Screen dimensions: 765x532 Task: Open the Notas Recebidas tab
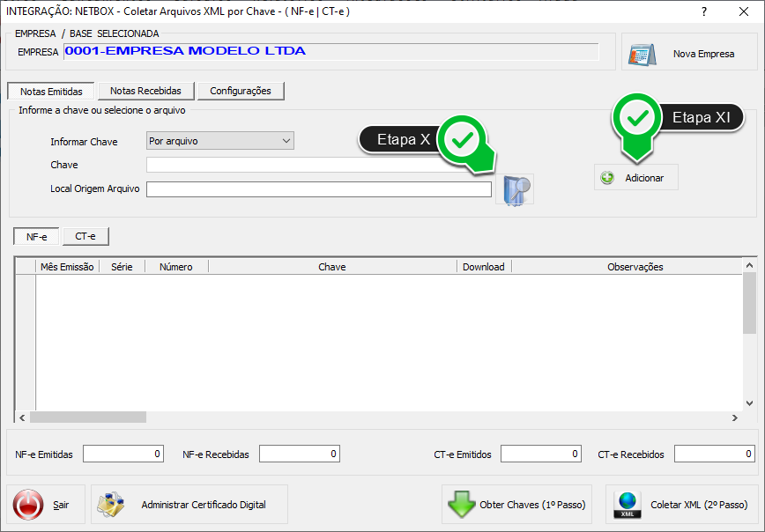pyautogui.click(x=146, y=91)
